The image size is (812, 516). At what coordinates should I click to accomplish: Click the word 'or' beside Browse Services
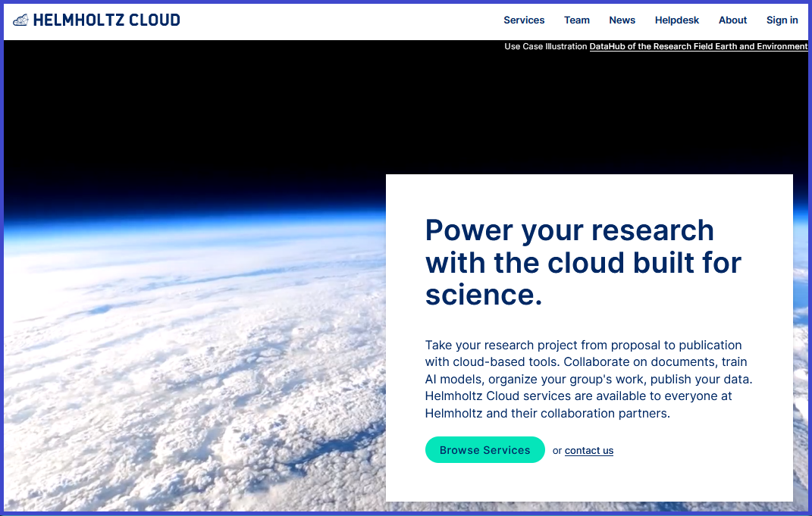(x=557, y=451)
